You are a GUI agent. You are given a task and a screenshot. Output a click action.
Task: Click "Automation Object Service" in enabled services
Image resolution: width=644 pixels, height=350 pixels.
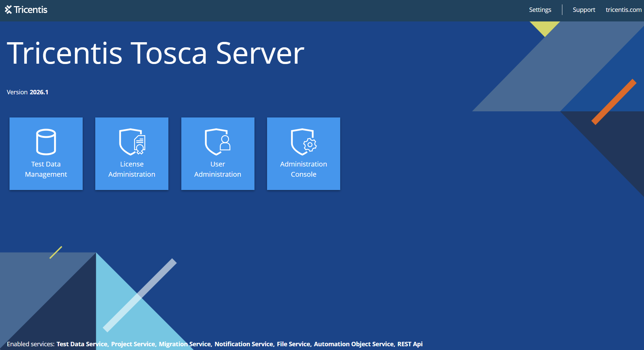click(x=353, y=344)
